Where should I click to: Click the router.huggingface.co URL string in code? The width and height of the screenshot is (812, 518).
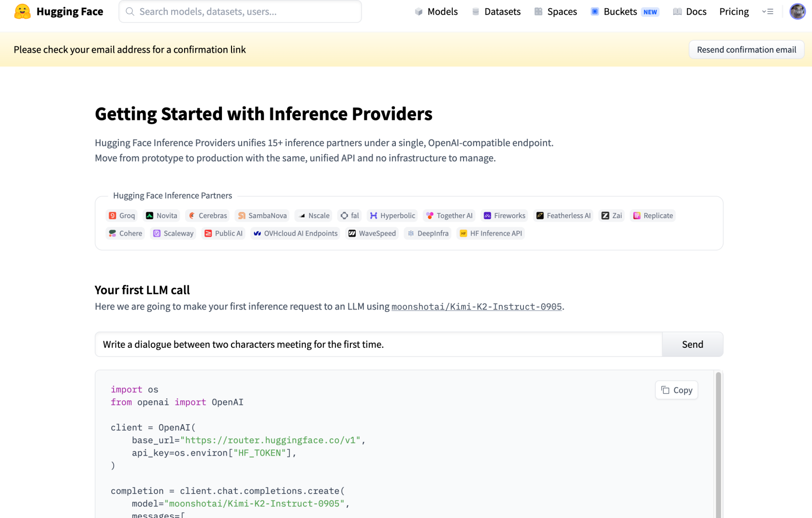click(x=271, y=441)
